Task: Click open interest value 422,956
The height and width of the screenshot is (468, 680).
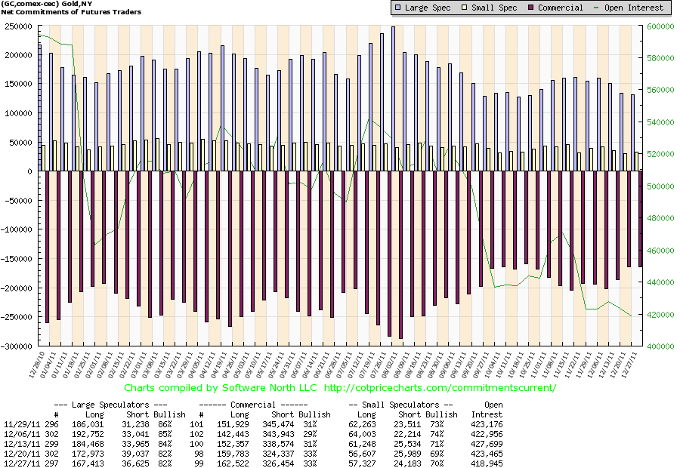Action: coord(487,434)
